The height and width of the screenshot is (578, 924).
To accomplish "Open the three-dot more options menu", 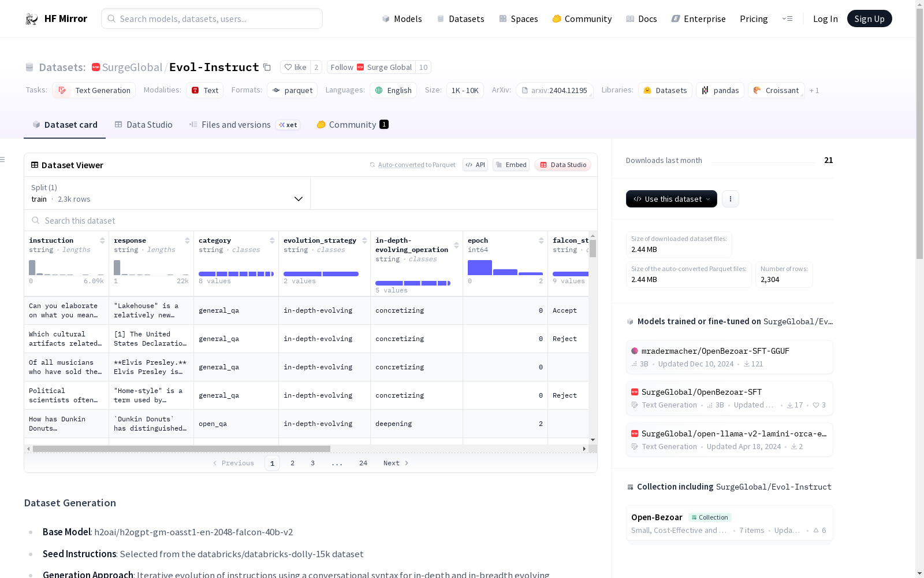I will click(730, 199).
